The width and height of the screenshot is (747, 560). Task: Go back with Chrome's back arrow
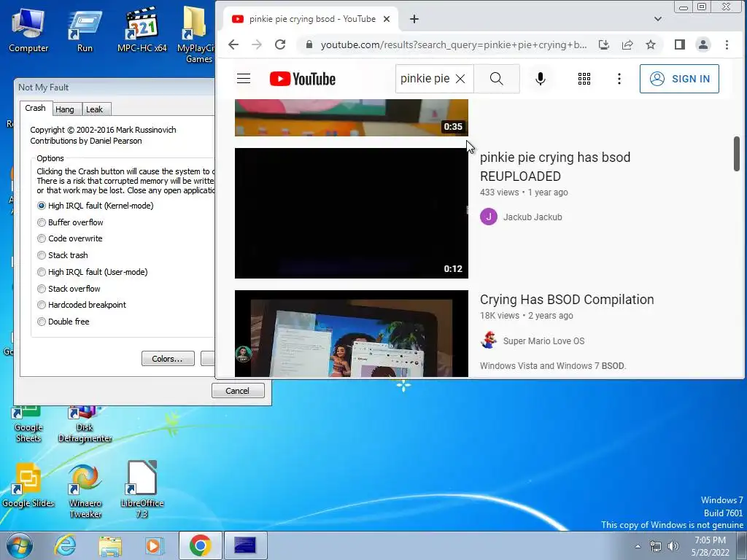pyautogui.click(x=233, y=44)
